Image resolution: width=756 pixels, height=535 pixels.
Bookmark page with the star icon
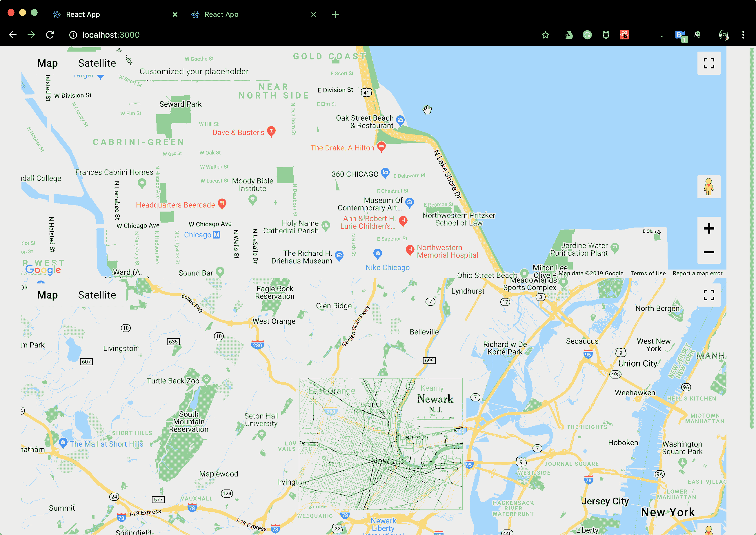pyautogui.click(x=545, y=35)
